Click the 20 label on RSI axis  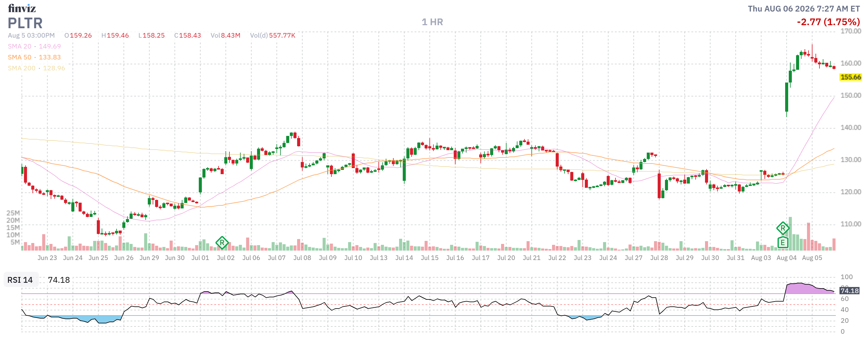click(844, 321)
